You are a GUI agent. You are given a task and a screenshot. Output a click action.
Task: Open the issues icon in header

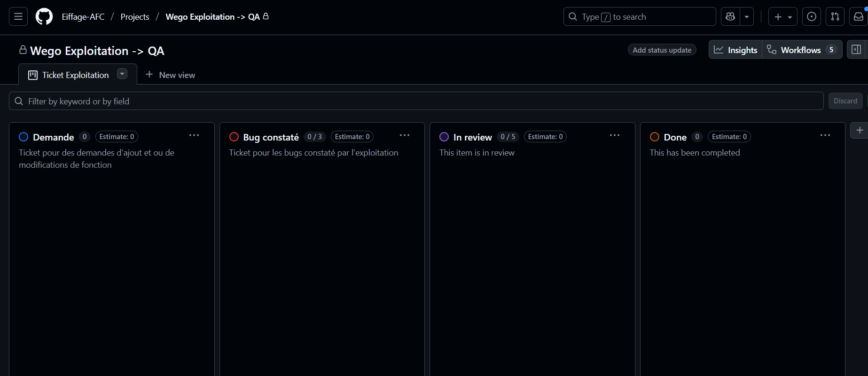tap(812, 17)
